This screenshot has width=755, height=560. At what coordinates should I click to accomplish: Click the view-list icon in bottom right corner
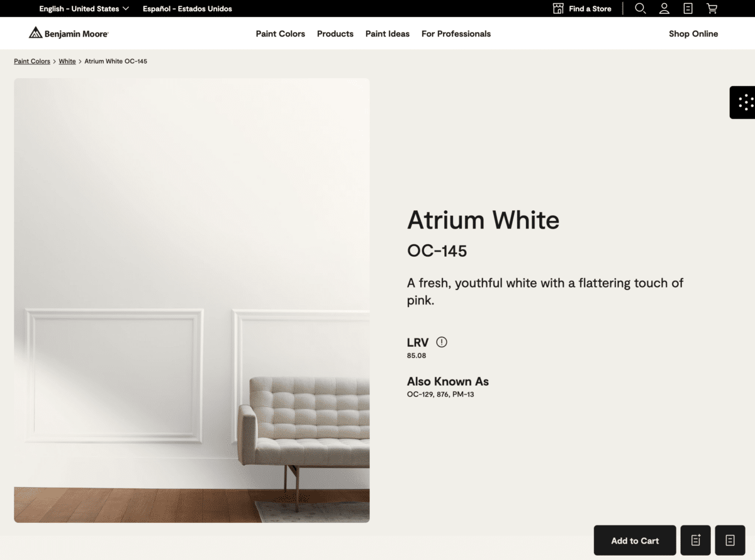(x=730, y=540)
